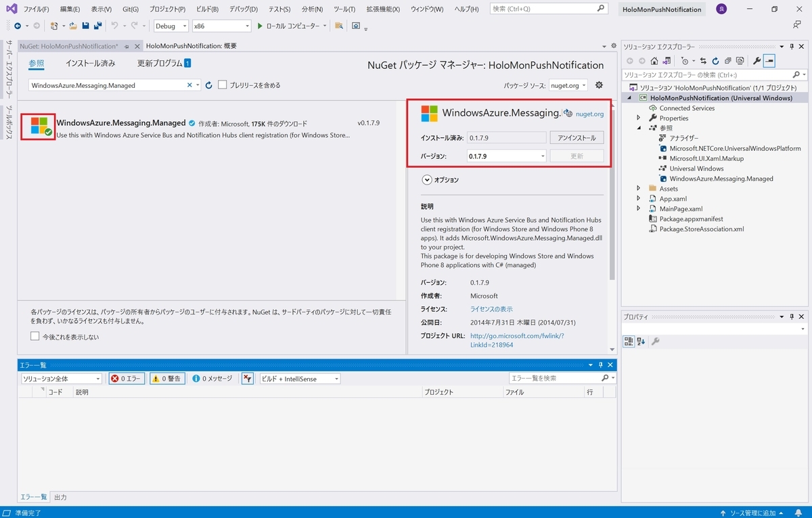Expand the Assets folder node
This screenshot has width=812, height=518.
[x=638, y=189]
